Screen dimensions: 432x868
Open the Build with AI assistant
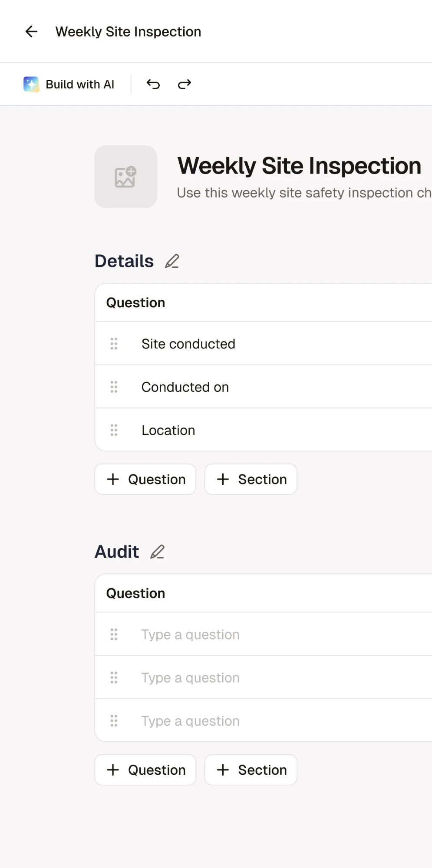click(69, 84)
